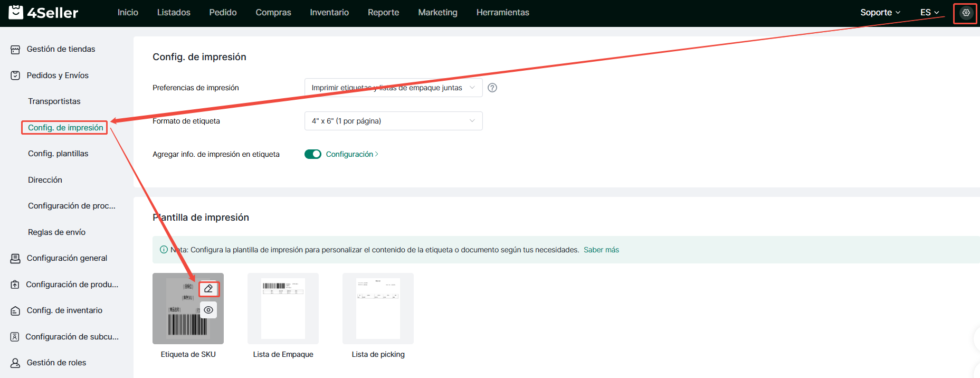Image resolution: width=980 pixels, height=378 pixels.
Task: Expand the Formato de etiqueta dropdown
Action: point(393,121)
